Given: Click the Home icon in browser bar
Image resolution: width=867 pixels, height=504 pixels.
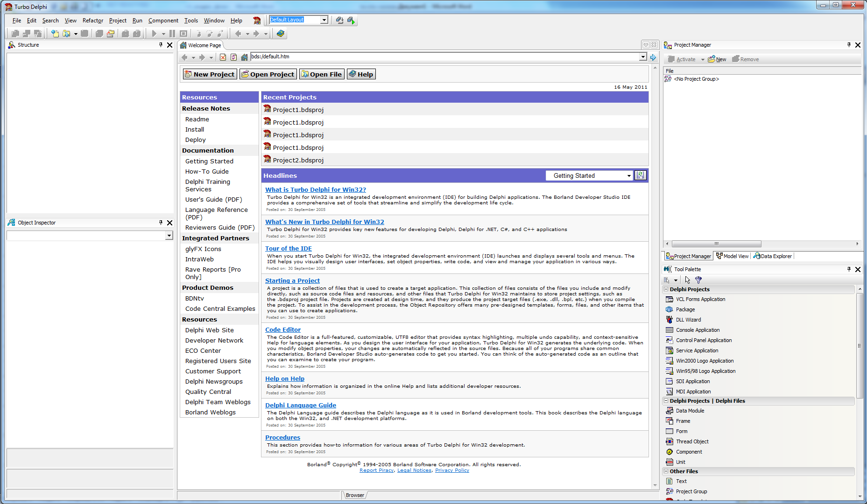Looking at the screenshot, I should pos(244,57).
